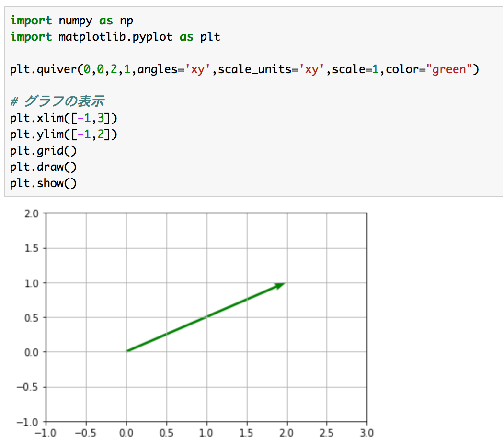Click the plt.xlim([-1,3]) line

point(64,118)
